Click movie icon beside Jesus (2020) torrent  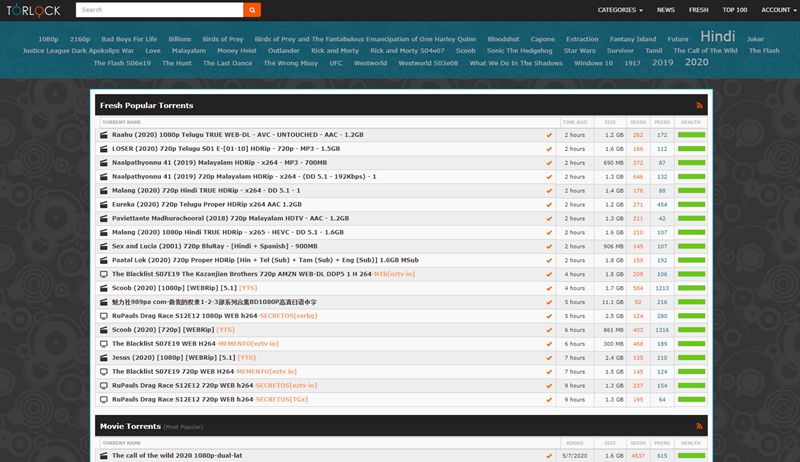[x=104, y=358]
